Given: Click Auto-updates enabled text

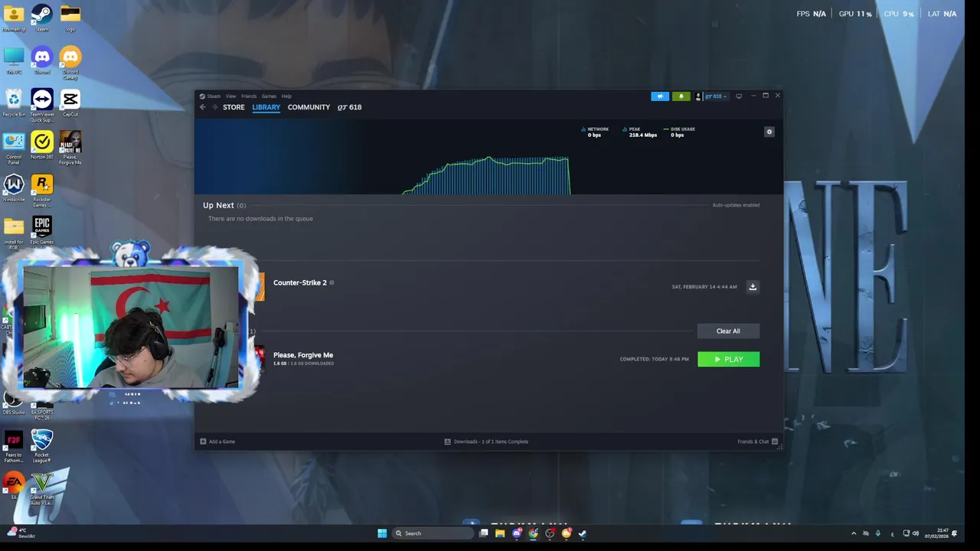Looking at the screenshot, I should [x=736, y=205].
